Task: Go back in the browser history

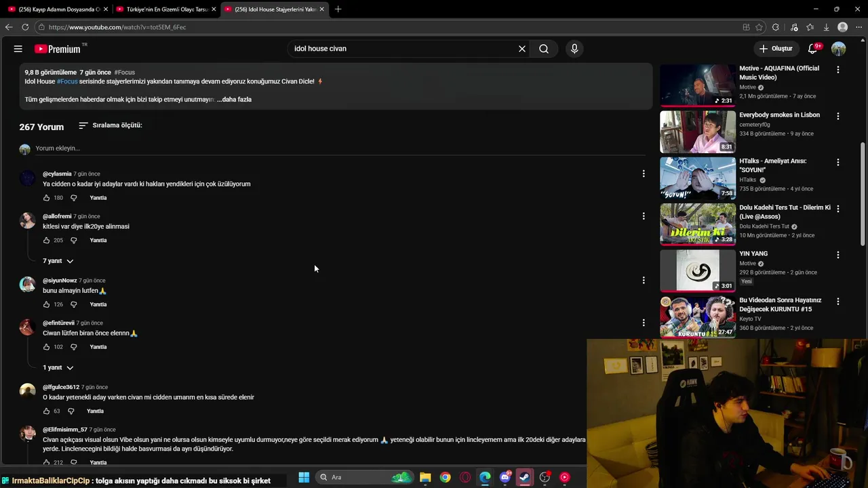Action: point(8,27)
